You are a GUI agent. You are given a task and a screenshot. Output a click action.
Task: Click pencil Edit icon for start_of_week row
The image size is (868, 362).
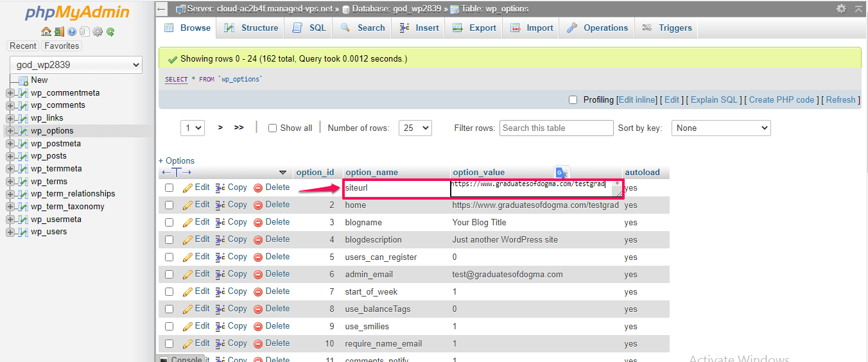point(187,291)
